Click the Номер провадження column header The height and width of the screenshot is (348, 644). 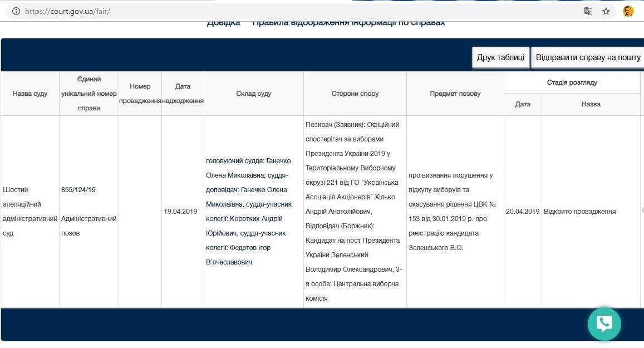point(140,93)
